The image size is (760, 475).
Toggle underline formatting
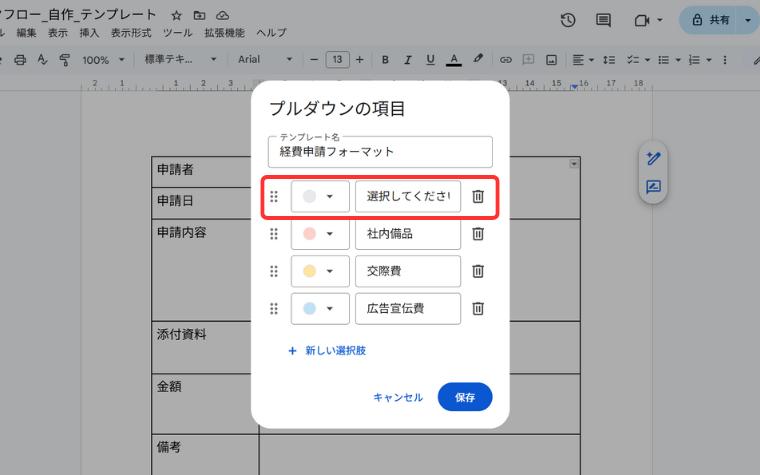430,60
